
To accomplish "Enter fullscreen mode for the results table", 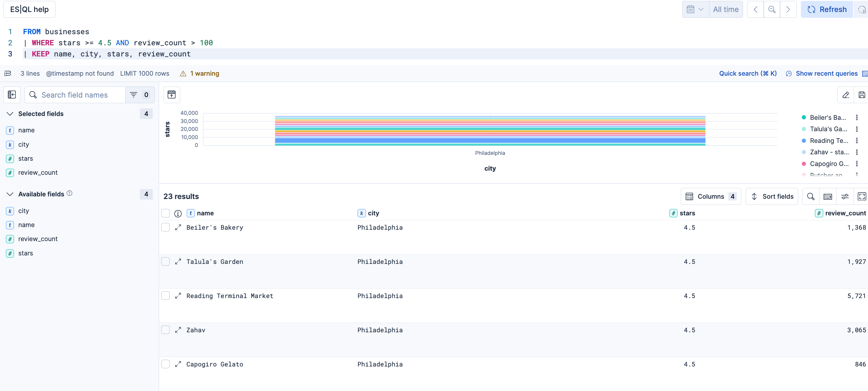I will [861, 196].
